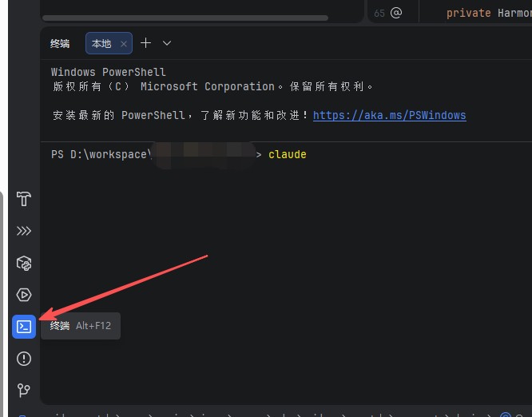The image size is (532, 417).
Task: Open the https://aka.ms/PSWindows link
Action: coord(389,115)
